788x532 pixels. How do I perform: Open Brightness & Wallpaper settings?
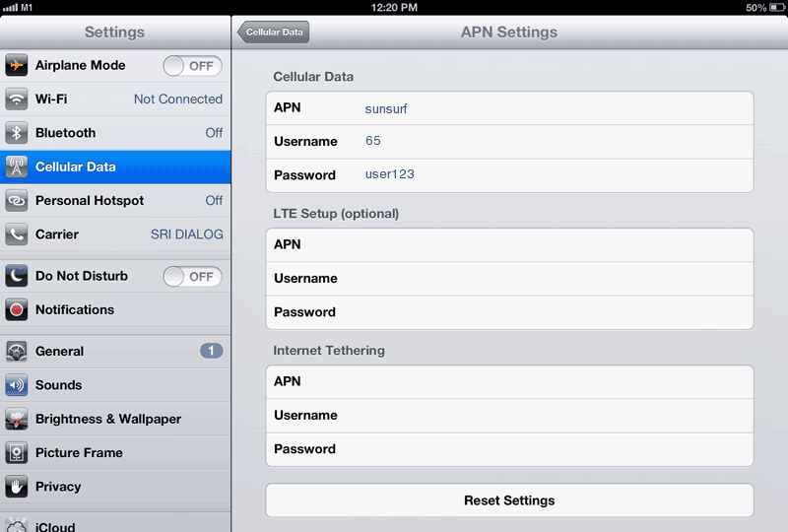pyautogui.click(x=115, y=419)
